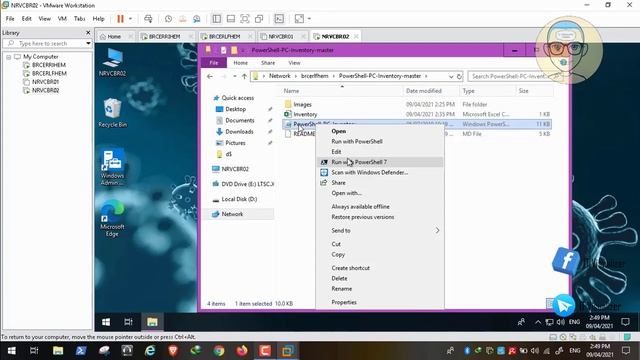The height and width of the screenshot is (360, 640).
Task: Click the guest Windows Start button
Action: 106,322
